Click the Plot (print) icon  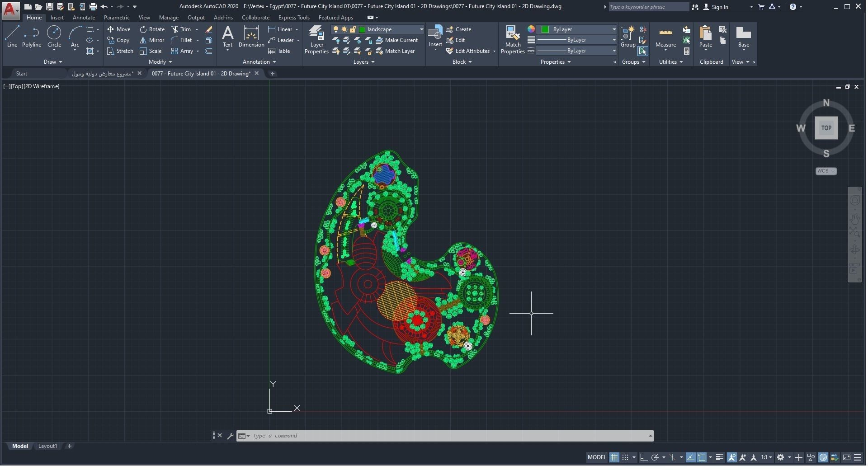(93, 7)
